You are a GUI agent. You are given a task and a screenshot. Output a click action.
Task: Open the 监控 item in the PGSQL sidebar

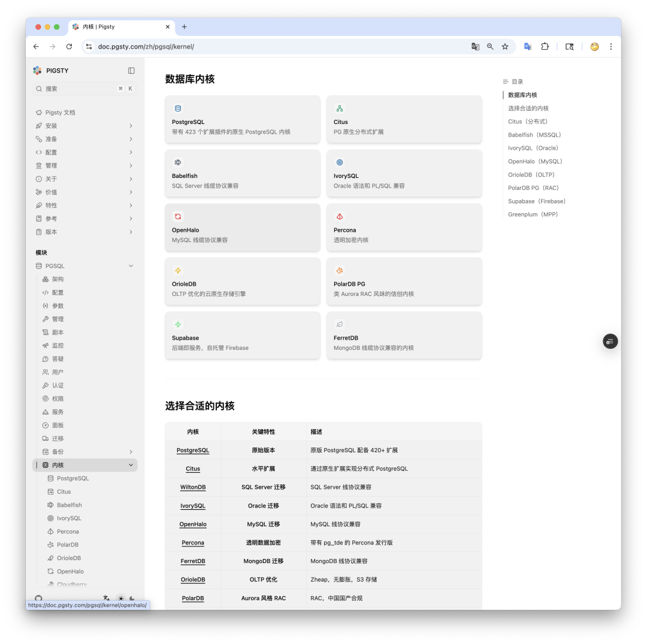click(x=58, y=346)
